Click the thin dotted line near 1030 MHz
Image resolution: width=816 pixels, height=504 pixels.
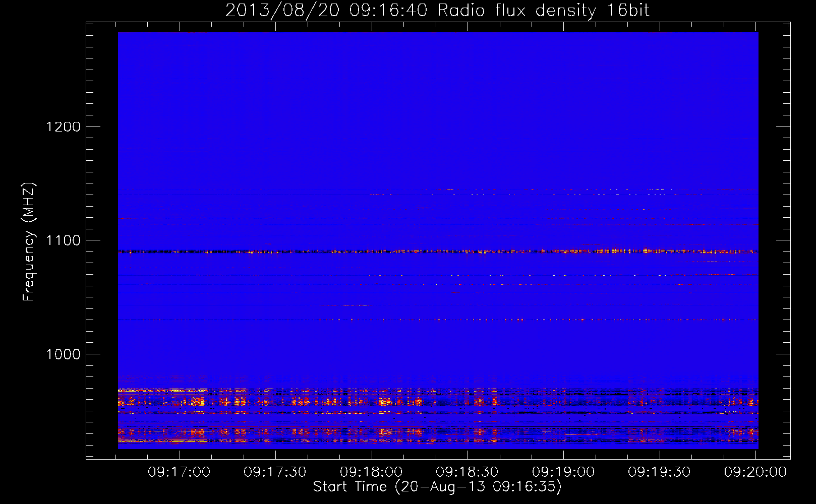click(438, 320)
